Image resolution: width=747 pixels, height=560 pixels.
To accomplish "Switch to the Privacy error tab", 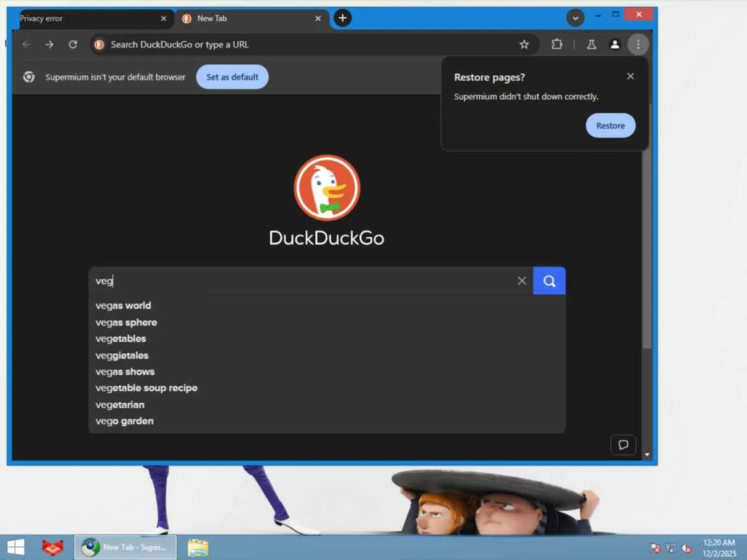I will pyautogui.click(x=89, y=19).
